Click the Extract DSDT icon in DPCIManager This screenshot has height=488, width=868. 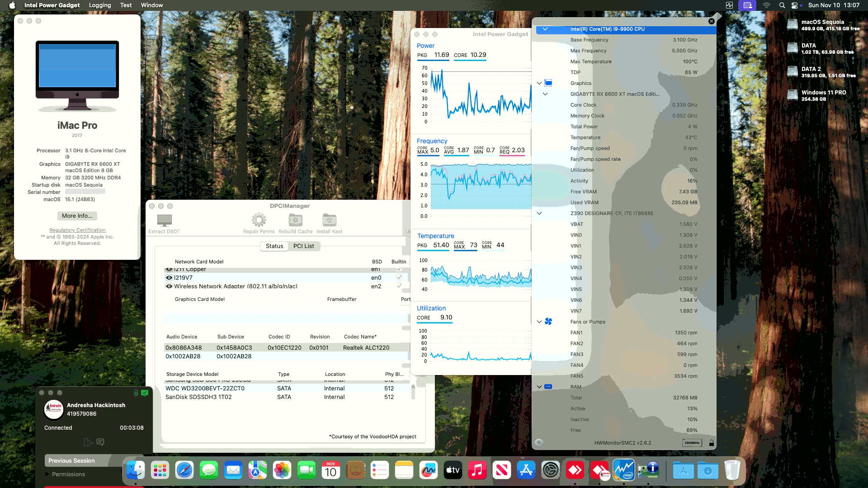tap(164, 221)
